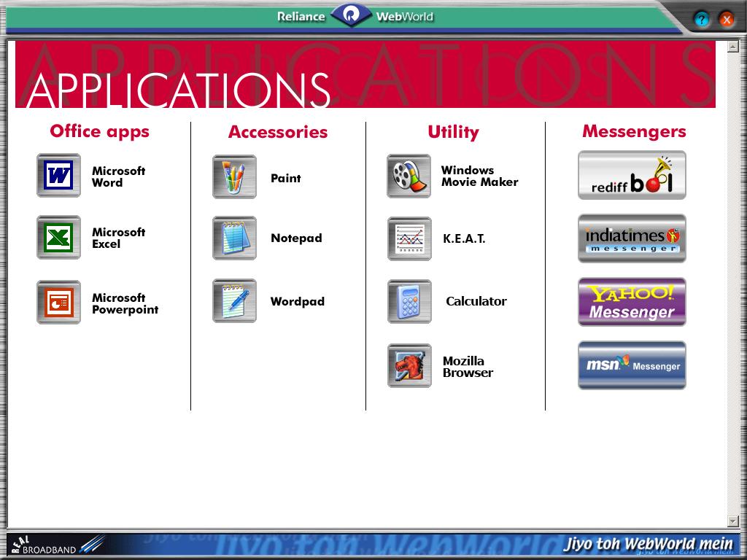Click the 'Accessories' heading
Viewport: 747px width, 560px height.
(x=278, y=132)
